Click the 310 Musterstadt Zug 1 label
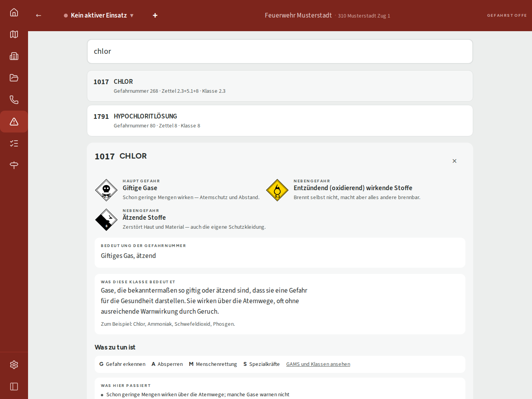Image resolution: width=532 pixels, height=399 pixels. [364, 16]
